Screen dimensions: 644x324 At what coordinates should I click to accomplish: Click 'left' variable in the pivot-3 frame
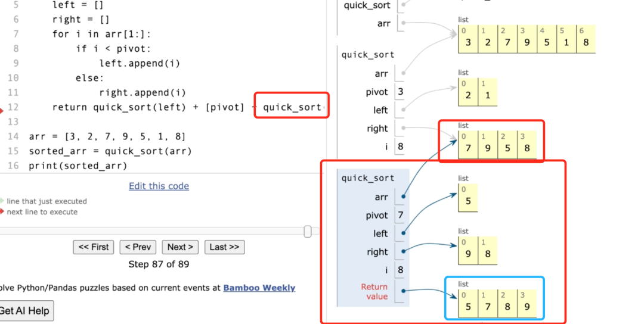coord(380,110)
